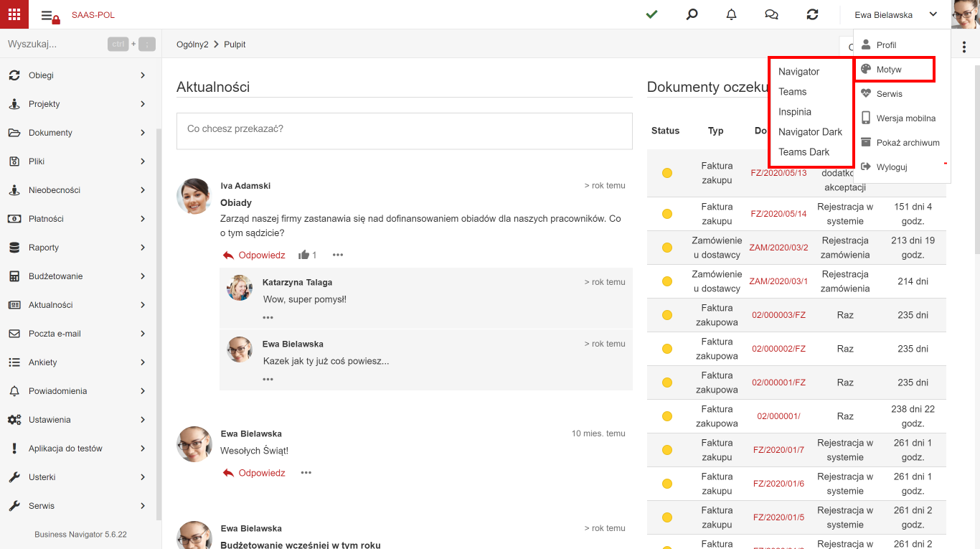Toggle the locked sidebar menu icon
980x549 pixels.
(x=50, y=16)
